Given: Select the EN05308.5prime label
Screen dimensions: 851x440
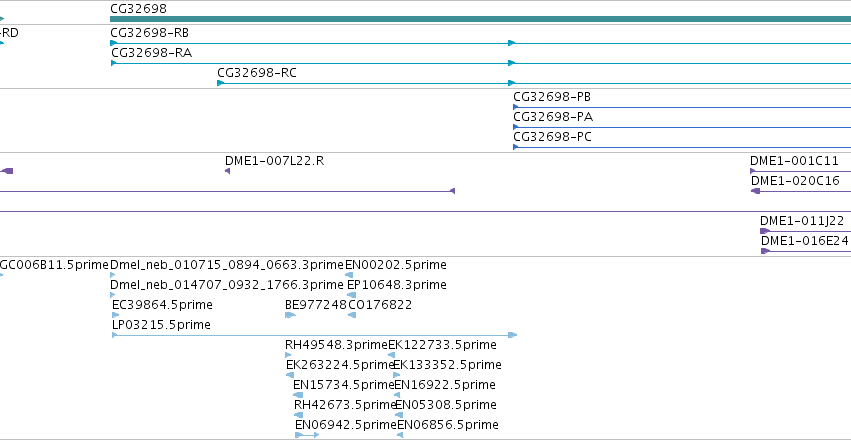Looking at the screenshot, I should (x=446, y=405).
